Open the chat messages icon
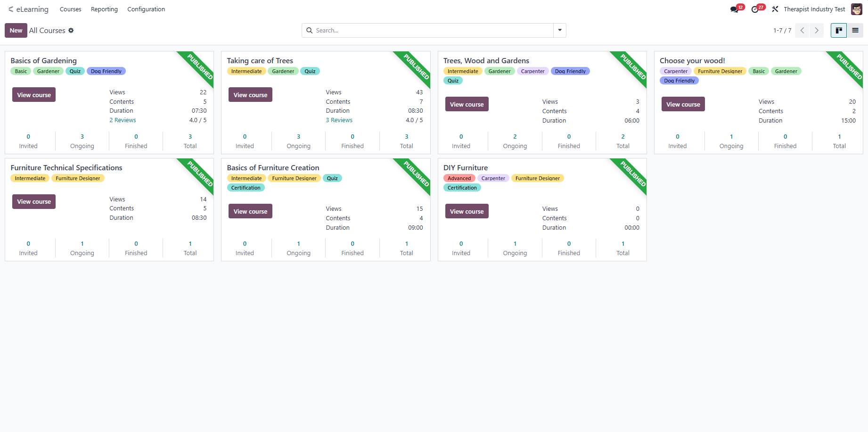This screenshot has height=432, width=868. (734, 9)
